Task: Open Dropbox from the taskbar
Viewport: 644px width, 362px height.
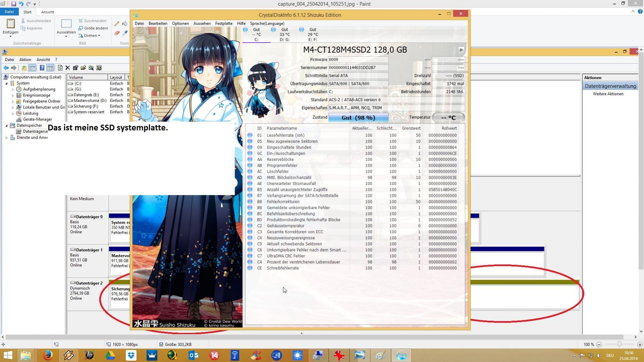Action: click(131, 355)
